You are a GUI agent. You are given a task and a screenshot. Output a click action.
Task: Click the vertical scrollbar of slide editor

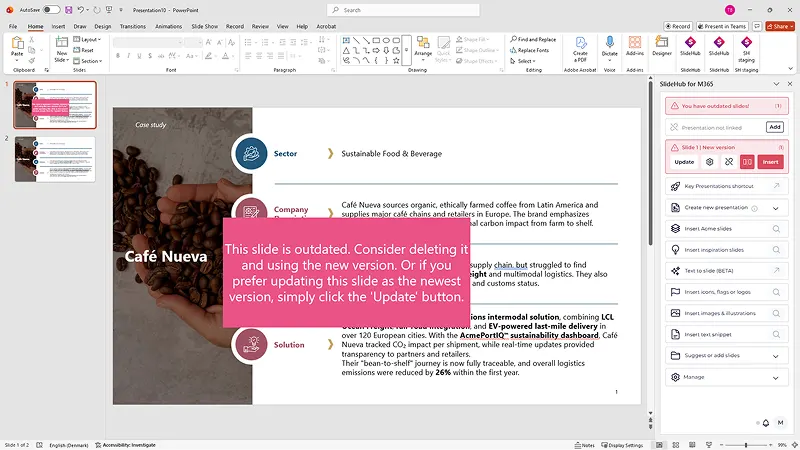[x=650, y=163]
